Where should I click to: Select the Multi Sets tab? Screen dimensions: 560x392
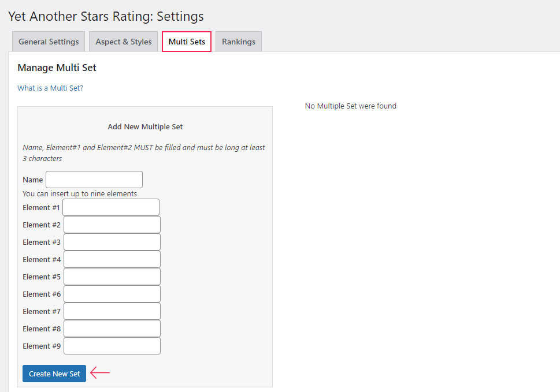tap(187, 42)
